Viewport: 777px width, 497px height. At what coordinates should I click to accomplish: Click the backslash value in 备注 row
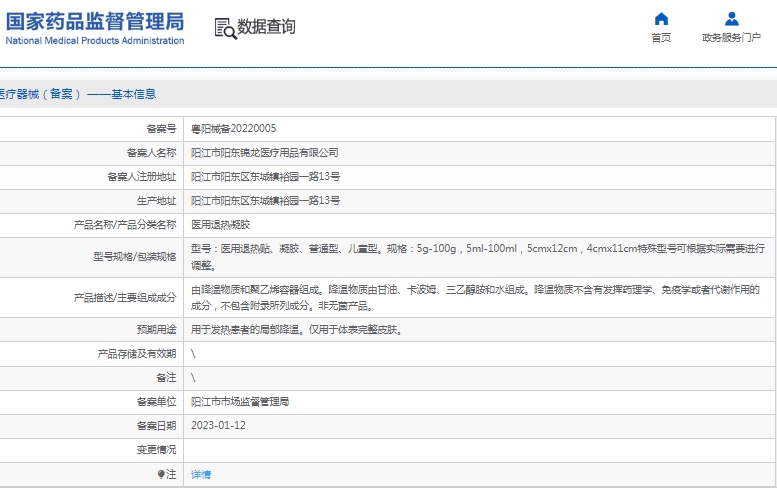[193, 378]
